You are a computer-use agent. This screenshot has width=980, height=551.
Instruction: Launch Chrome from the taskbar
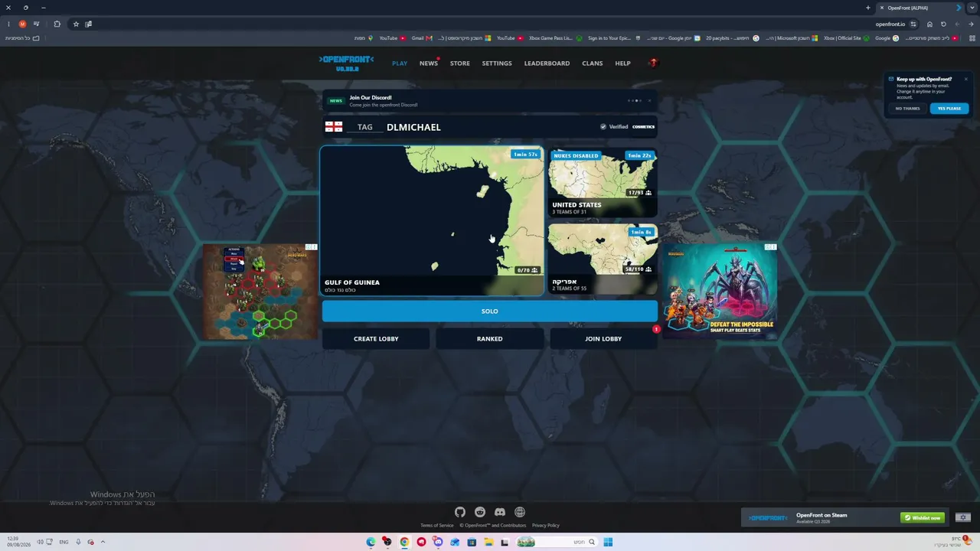pos(404,542)
